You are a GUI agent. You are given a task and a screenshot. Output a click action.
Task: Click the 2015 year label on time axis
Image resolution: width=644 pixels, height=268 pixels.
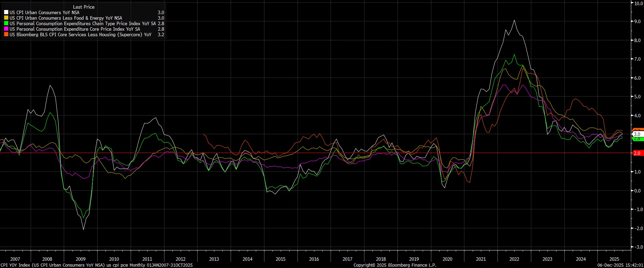click(281, 259)
